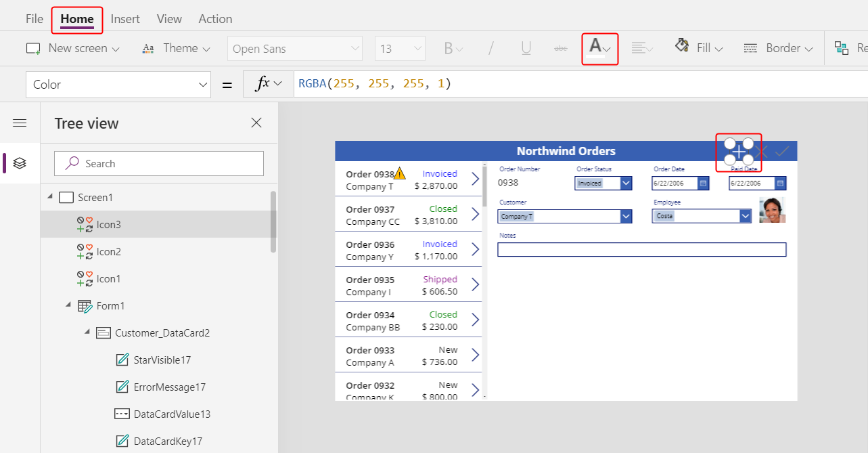
Task: Open Order Date calendar picker
Action: coord(703,184)
